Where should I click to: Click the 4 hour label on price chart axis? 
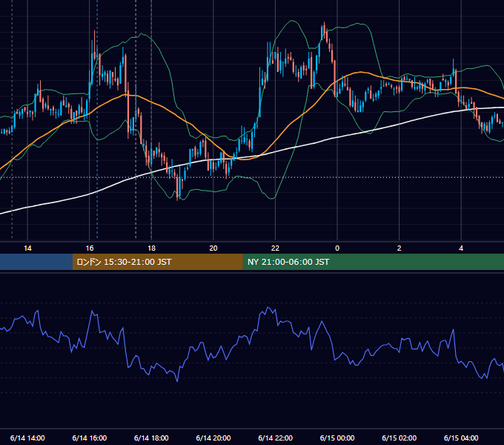[461, 248]
